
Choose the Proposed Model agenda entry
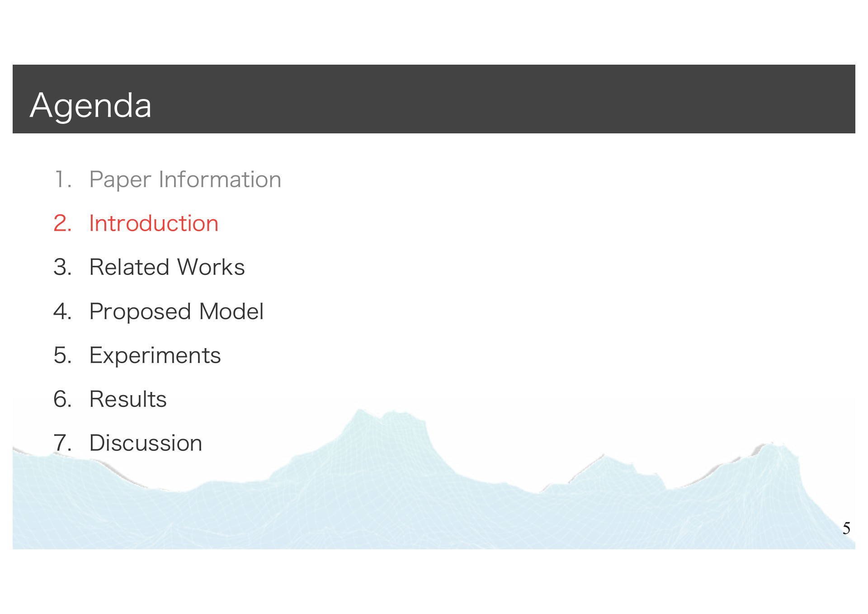tap(176, 312)
